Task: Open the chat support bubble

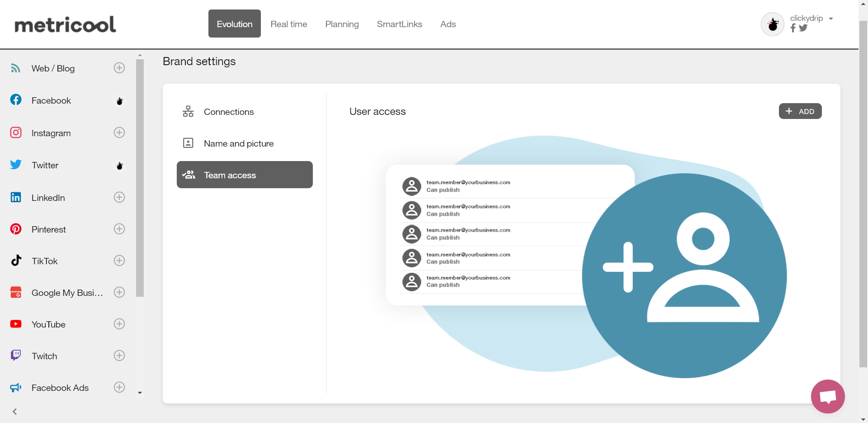Action: (828, 396)
